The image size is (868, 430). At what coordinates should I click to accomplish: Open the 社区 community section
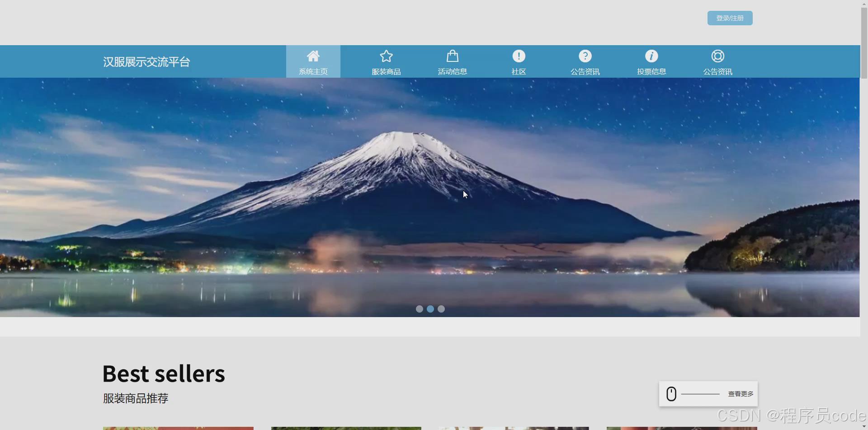519,61
